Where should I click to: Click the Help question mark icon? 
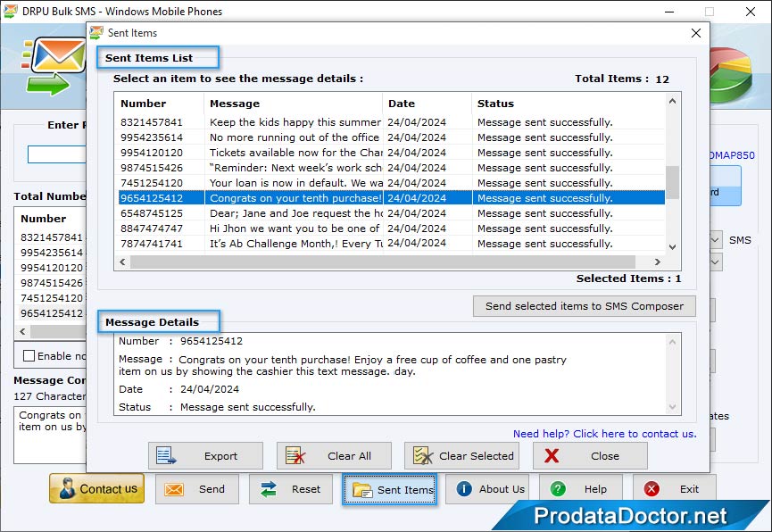click(558, 489)
